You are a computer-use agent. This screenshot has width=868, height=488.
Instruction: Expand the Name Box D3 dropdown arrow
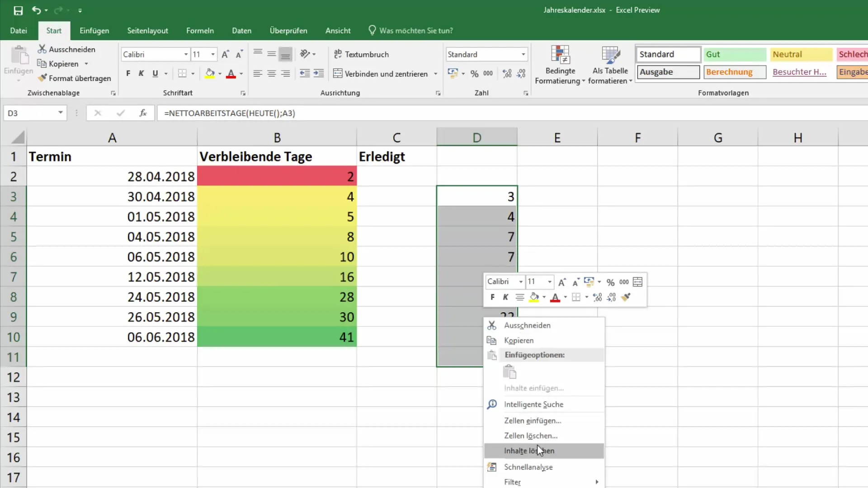click(x=60, y=113)
